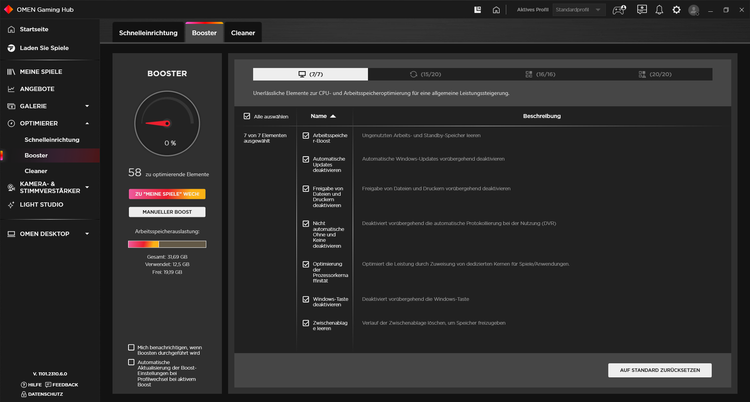Click the Booster percentage gauge dial
Screen dimensions: 750x402
[x=167, y=123]
